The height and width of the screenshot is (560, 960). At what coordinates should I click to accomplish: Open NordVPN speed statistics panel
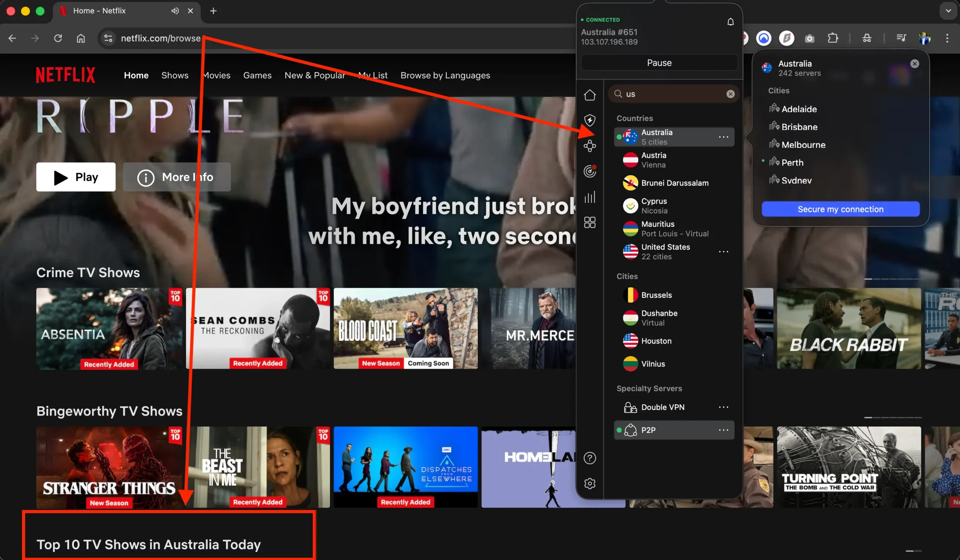[590, 197]
